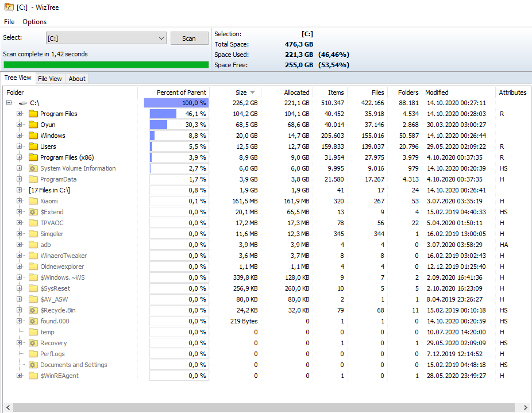Expand the [17 Files in C:\] node
The image size is (532, 413).
coord(20,190)
